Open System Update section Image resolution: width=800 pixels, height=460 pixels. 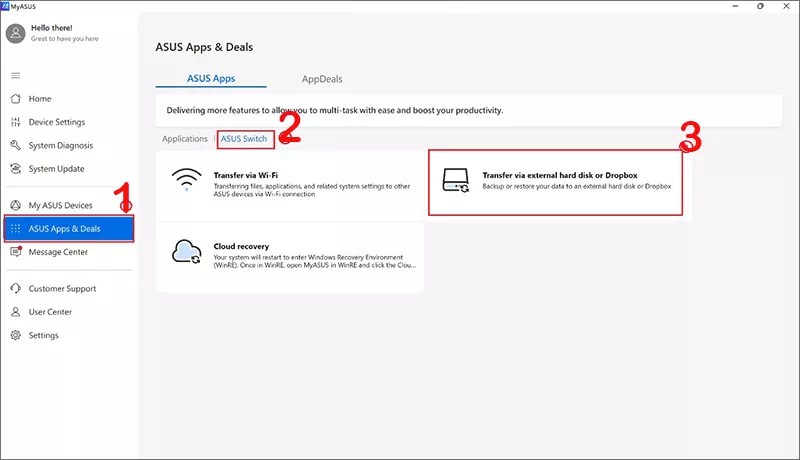[56, 169]
